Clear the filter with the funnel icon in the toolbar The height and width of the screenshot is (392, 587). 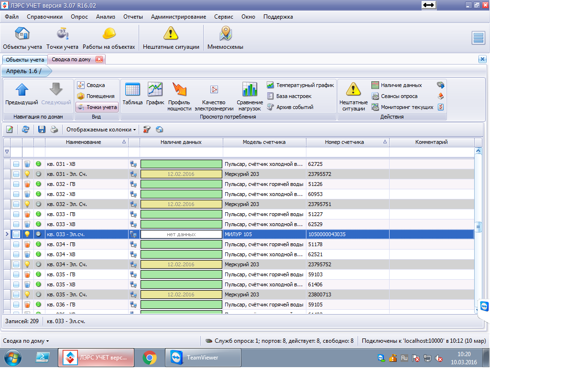tap(147, 130)
